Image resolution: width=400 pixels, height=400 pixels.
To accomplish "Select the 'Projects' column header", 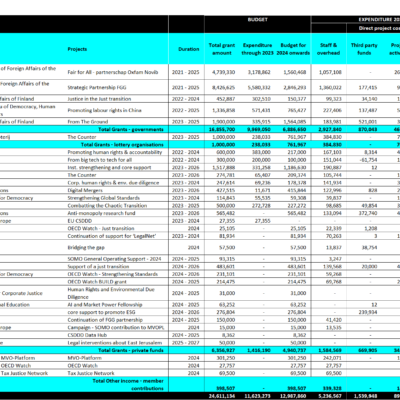I will click(77, 49).
